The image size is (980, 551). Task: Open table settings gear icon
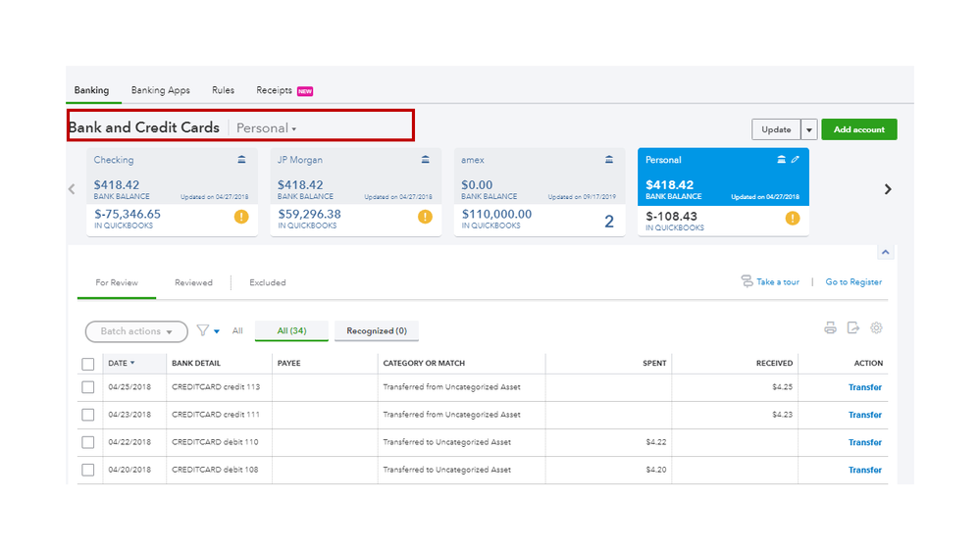877,328
